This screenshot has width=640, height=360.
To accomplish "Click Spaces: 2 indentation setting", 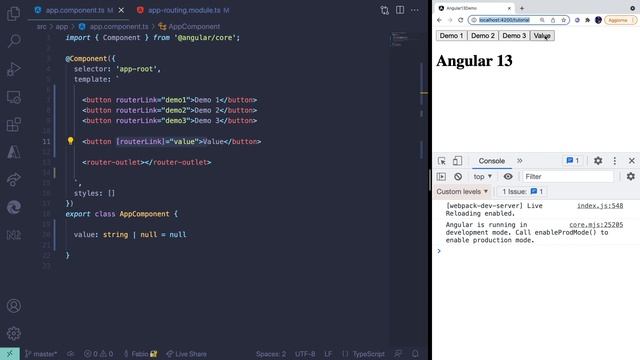I will tap(271, 353).
